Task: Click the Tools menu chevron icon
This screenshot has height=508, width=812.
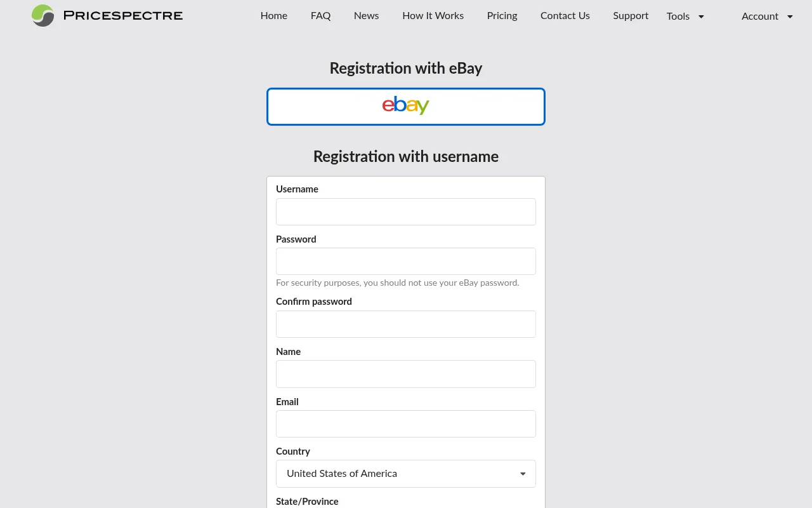Action: pyautogui.click(x=702, y=17)
